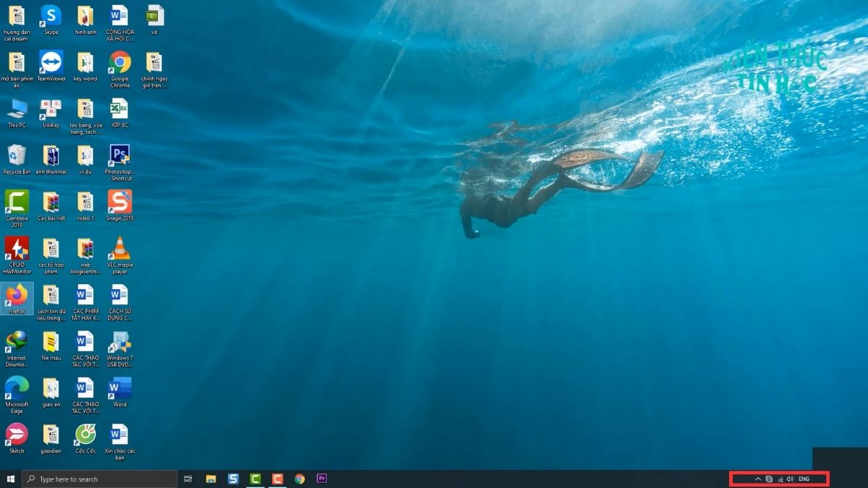
Task: Select the 'các tổ hợp phím' folder
Action: tap(51, 255)
